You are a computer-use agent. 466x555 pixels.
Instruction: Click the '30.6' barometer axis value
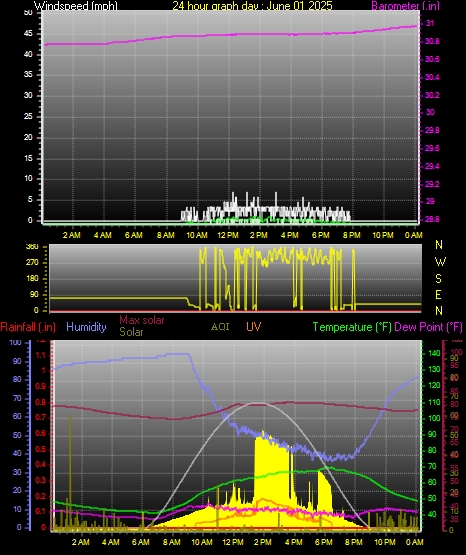coord(432,59)
